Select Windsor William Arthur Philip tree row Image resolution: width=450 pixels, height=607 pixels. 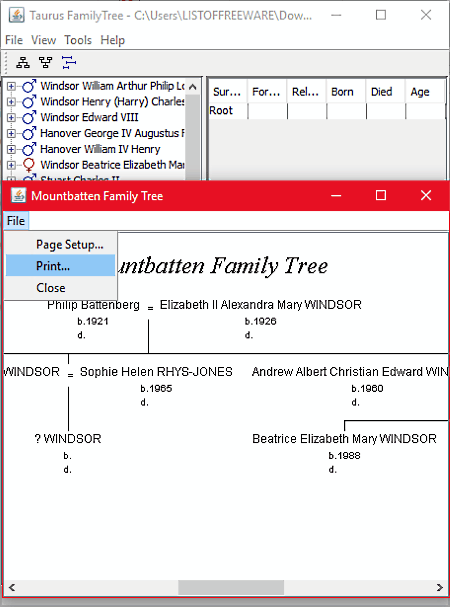(112, 86)
